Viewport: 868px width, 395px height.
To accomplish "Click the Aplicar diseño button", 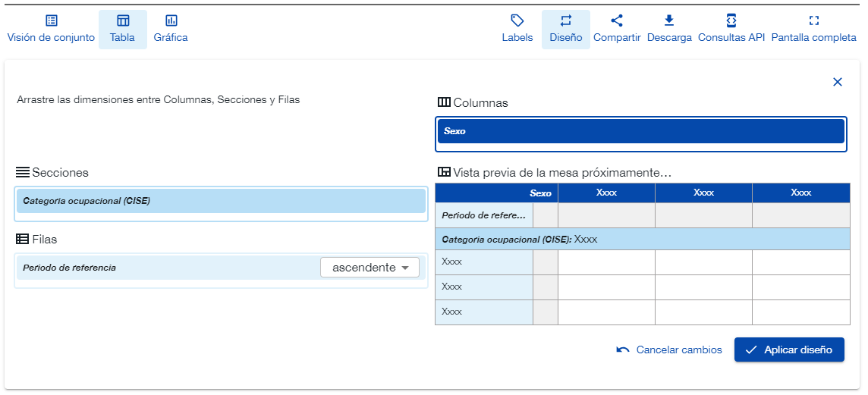I will click(x=789, y=350).
